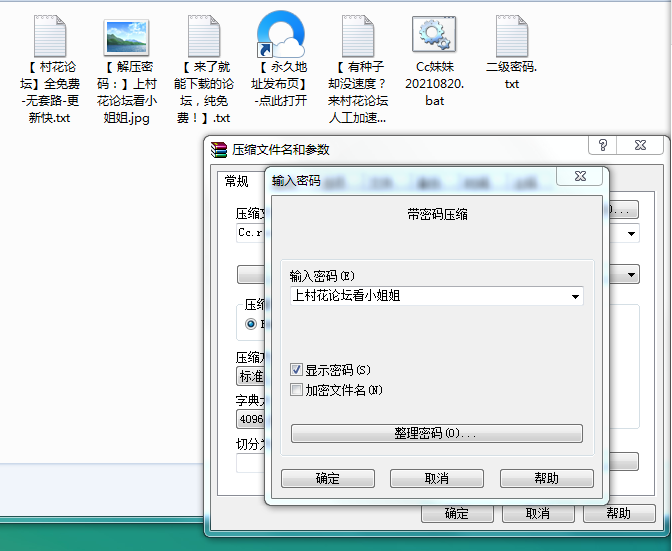Expand the password history dropdown arrow
672x551 pixels.
(x=574, y=296)
